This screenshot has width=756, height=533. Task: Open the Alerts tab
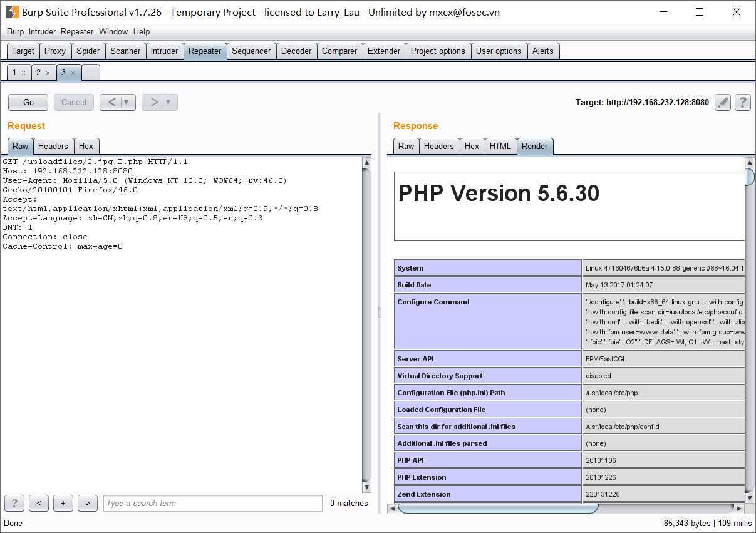click(x=543, y=51)
